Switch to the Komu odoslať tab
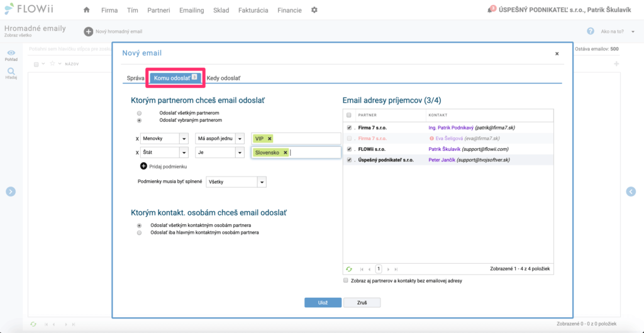 pos(175,77)
